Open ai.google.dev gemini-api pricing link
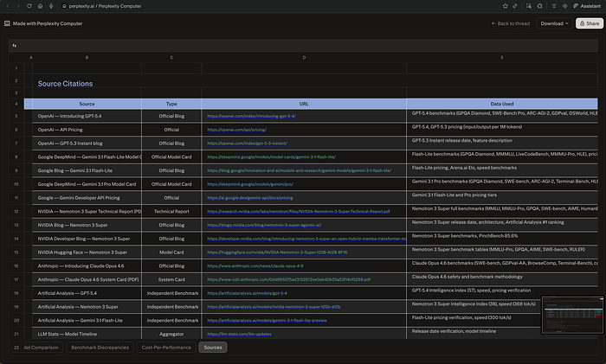This screenshot has width=606, height=364. tap(249, 198)
